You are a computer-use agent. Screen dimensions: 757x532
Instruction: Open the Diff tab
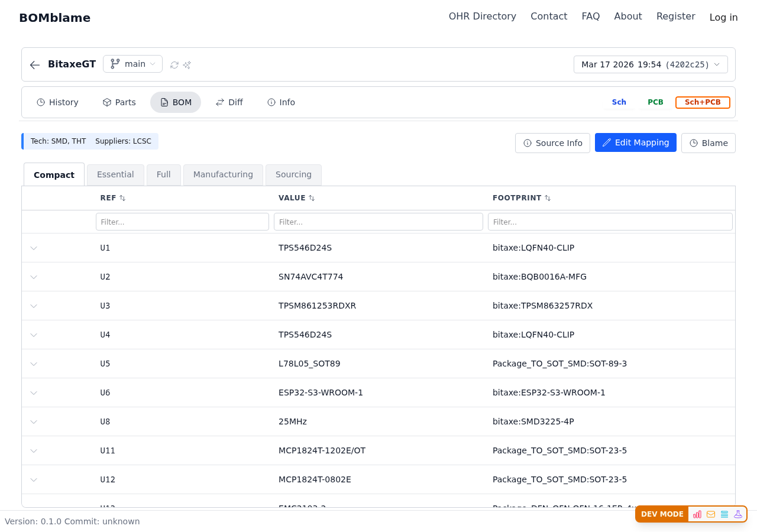tap(229, 102)
